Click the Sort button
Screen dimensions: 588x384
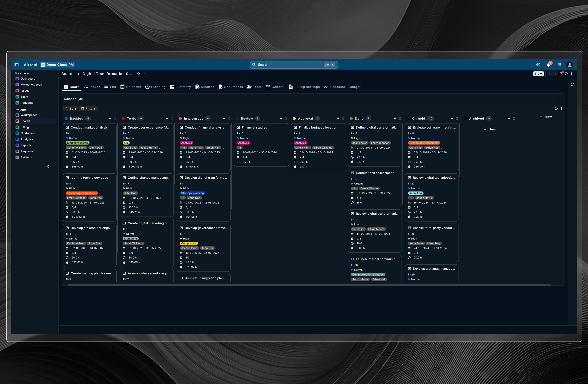[71, 108]
